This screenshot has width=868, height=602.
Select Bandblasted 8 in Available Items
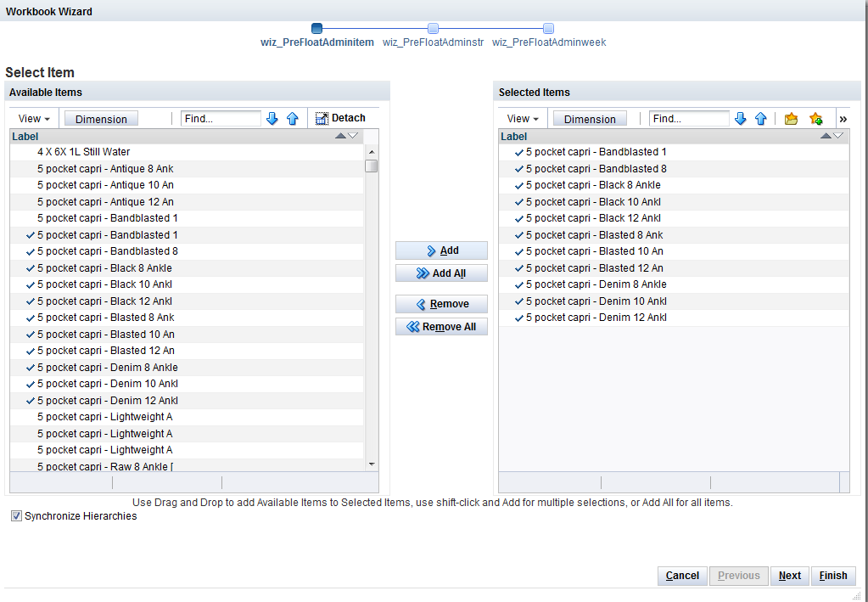pyautogui.click(x=187, y=250)
